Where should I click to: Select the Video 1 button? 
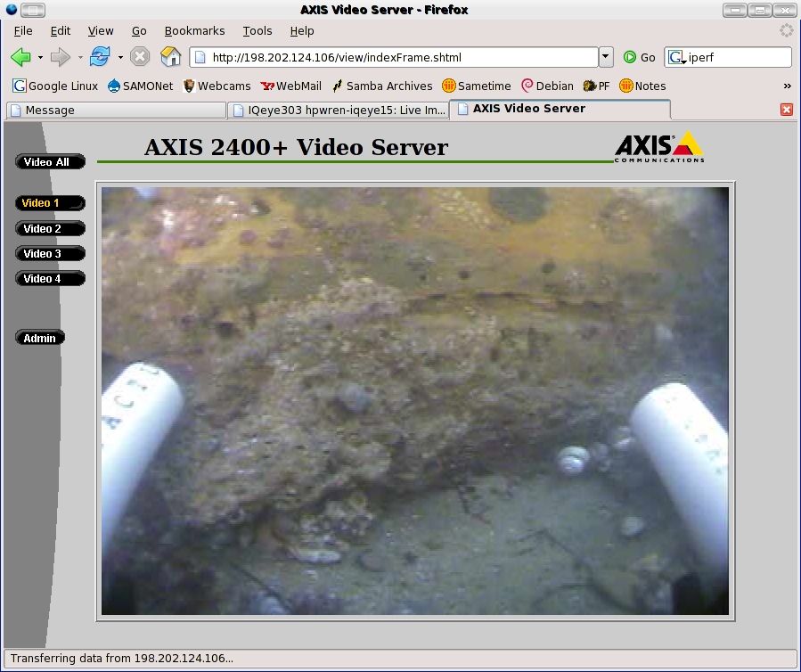coord(50,203)
